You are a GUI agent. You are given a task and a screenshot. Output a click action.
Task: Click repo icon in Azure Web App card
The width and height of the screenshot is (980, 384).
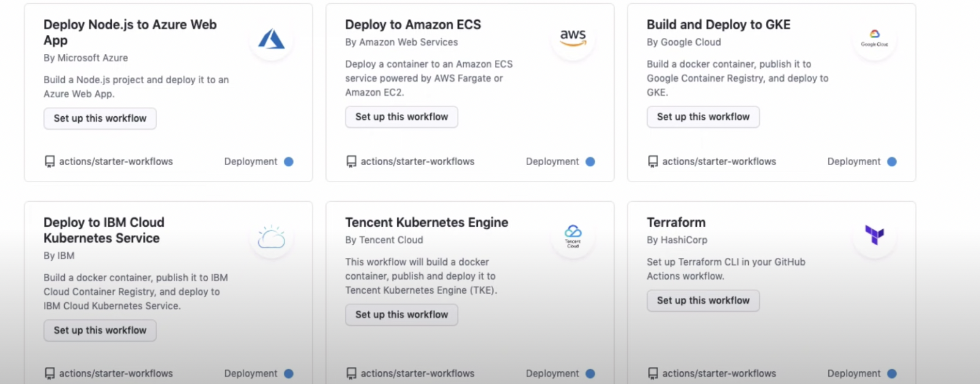tap(50, 161)
